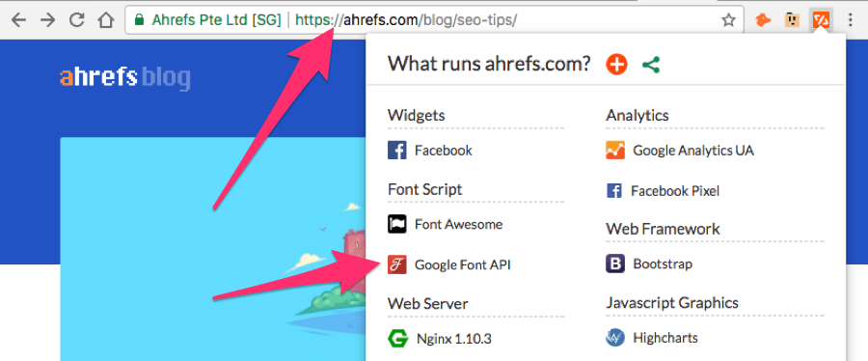Click the Highcharts logo icon

pyautogui.click(x=615, y=338)
